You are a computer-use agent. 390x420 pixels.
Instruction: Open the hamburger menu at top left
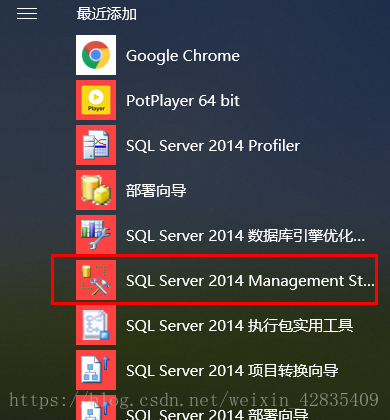tap(27, 14)
